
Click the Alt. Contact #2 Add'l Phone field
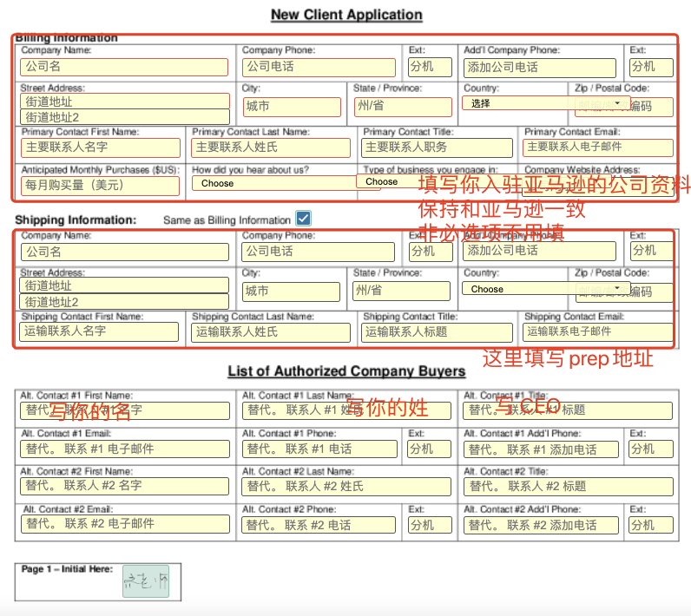pyautogui.click(x=541, y=525)
